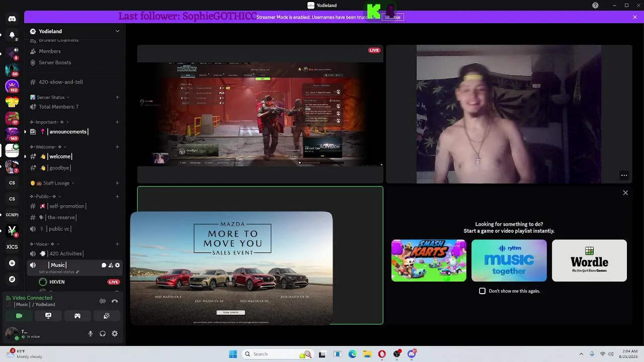Open the goodbye channel
The width and height of the screenshot is (644, 362).
point(74,168)
